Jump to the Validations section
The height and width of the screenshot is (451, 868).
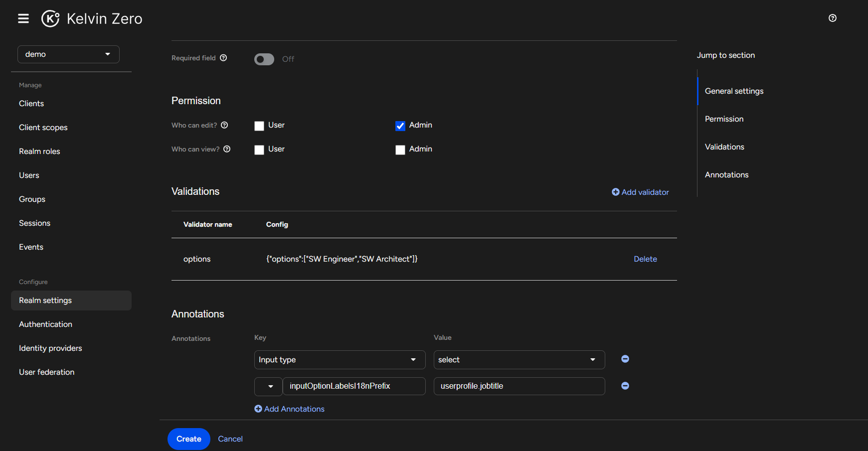pos(724,147)
